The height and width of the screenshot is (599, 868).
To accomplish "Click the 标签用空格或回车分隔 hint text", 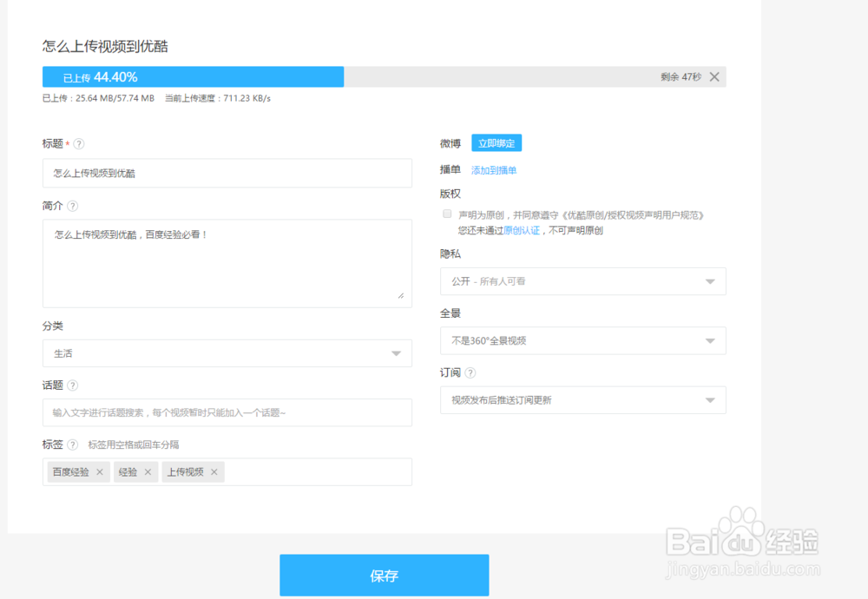I will point(134,444).
